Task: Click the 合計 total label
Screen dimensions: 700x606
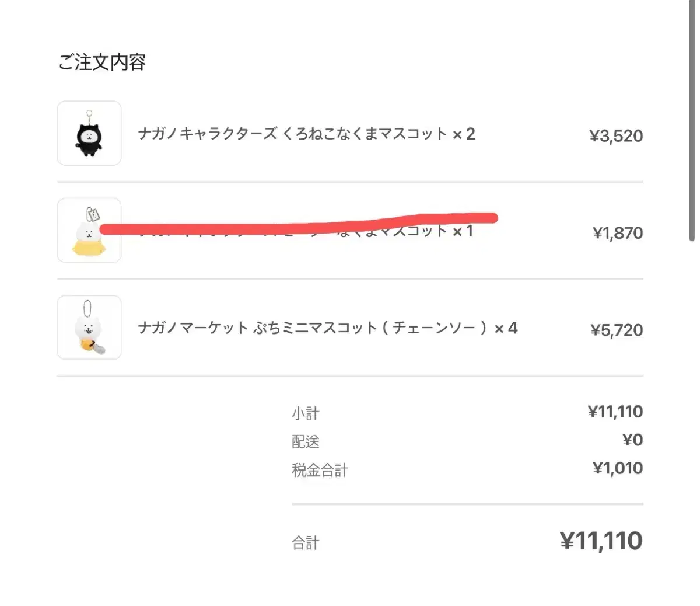Action: point(306,543)
